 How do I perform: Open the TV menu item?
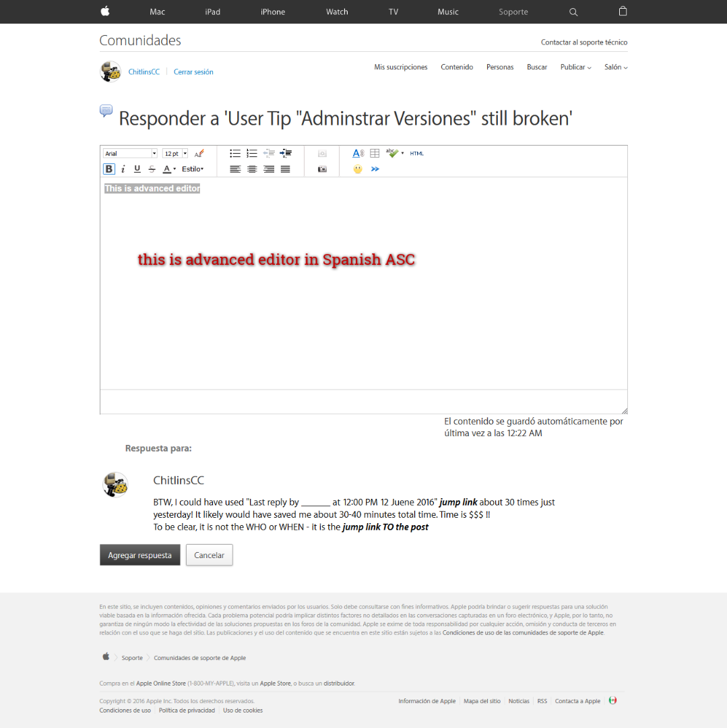coord(393,12)
